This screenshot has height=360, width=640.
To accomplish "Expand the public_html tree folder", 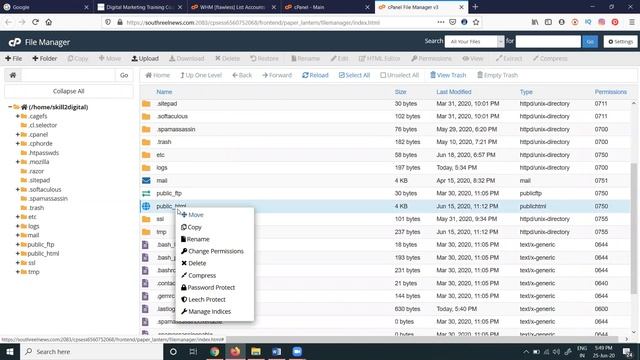I will (x=18, y=253).
